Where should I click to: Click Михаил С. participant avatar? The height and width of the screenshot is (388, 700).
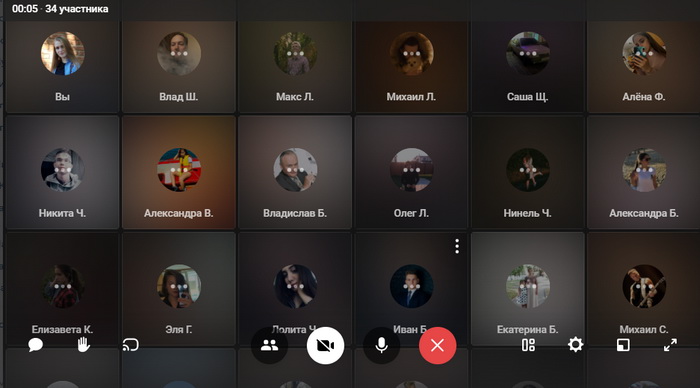pos(644,286)
